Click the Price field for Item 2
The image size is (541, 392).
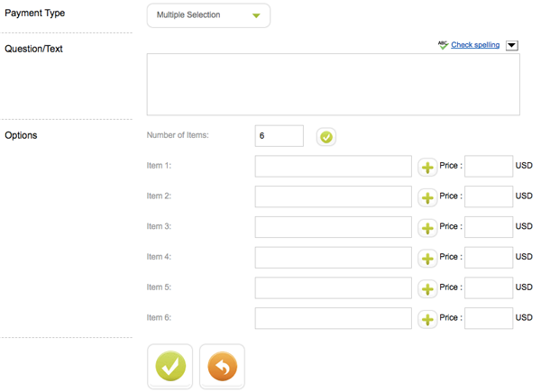point(488,196)
